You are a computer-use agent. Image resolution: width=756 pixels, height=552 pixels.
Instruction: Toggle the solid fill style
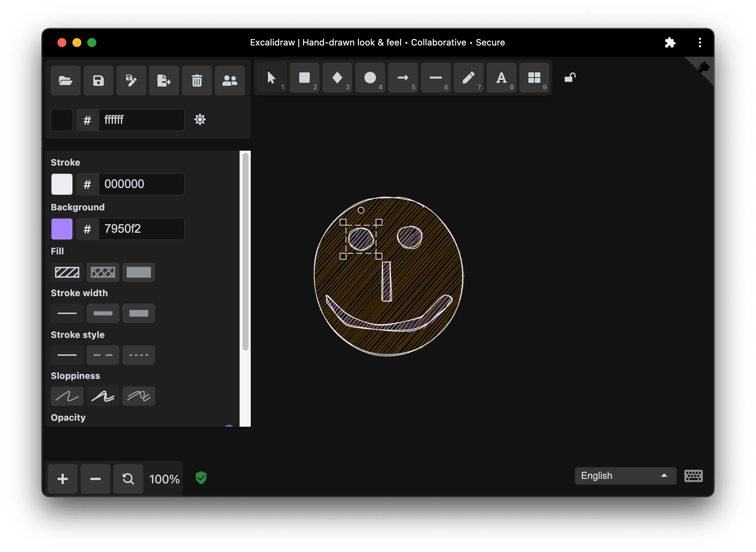pyautogui.click(x=138, y=271)
